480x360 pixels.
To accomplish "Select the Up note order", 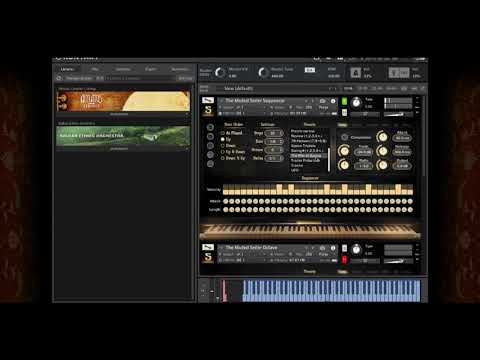I will coord(226,139).
